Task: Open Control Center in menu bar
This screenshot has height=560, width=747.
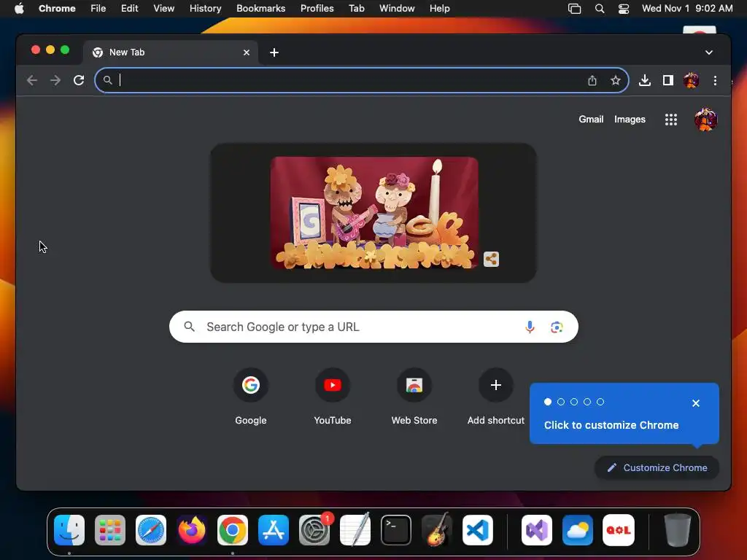Action: click(x=624, y=9)
